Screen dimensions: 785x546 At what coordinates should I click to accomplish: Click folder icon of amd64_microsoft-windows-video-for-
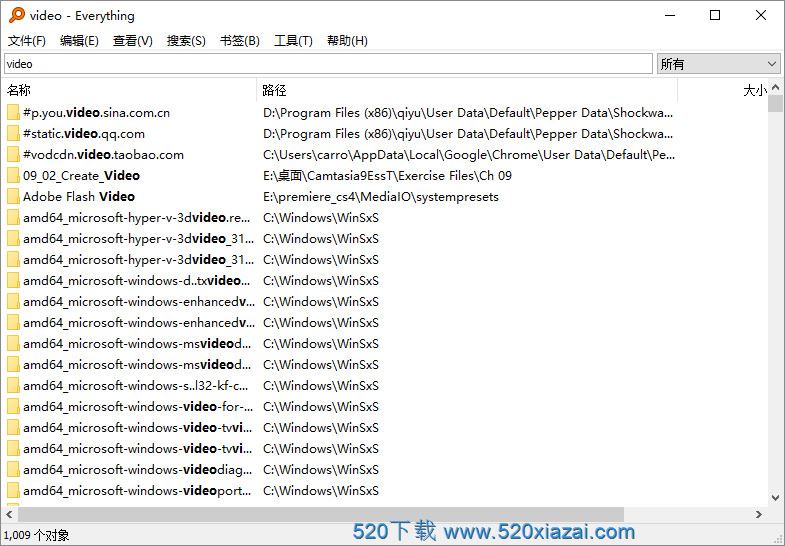click(13, 407)
